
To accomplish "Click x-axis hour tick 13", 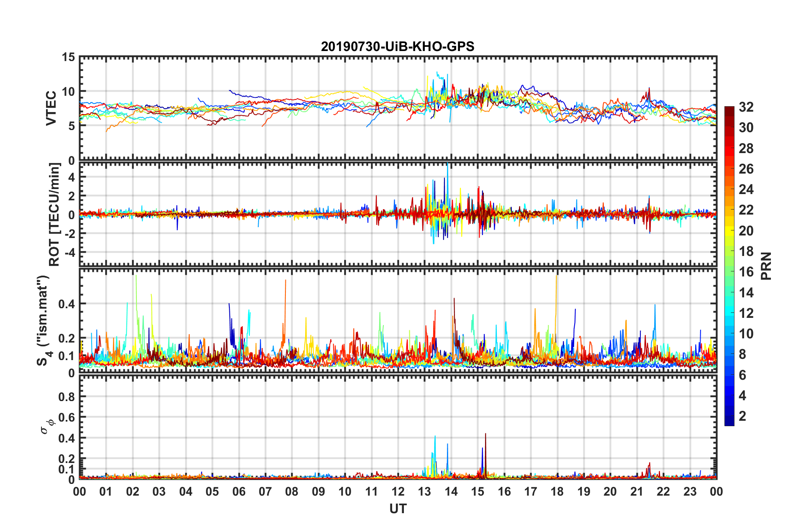I will coord(424,491).
